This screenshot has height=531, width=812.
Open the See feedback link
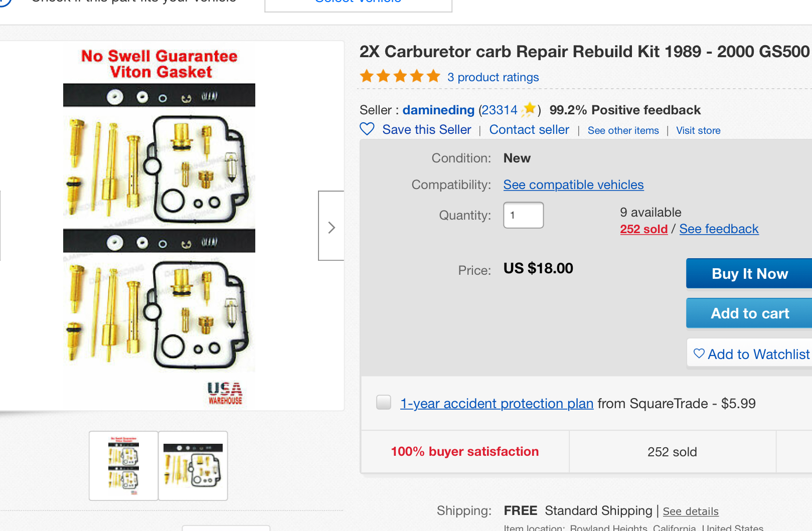click(x=719, y=229)
